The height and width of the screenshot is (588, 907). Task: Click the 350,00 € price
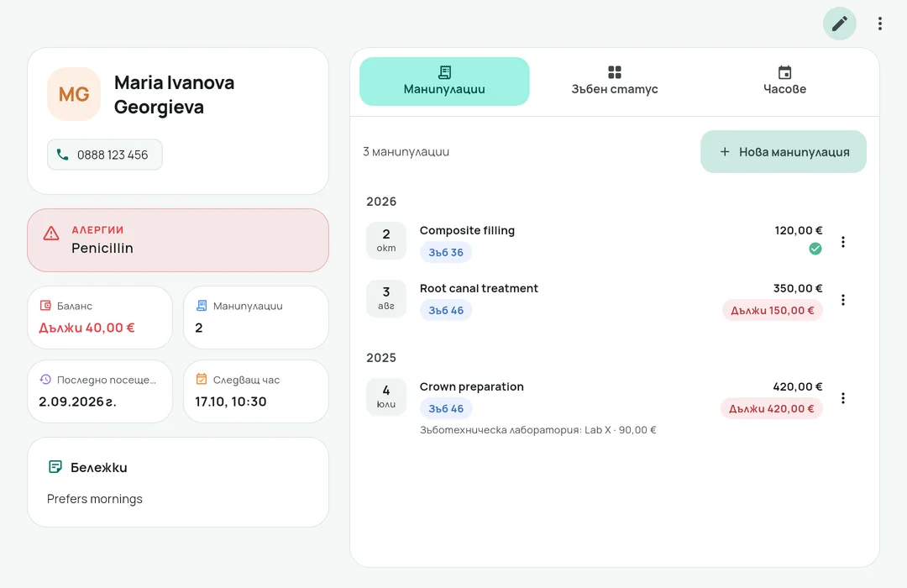coord(798,288)
